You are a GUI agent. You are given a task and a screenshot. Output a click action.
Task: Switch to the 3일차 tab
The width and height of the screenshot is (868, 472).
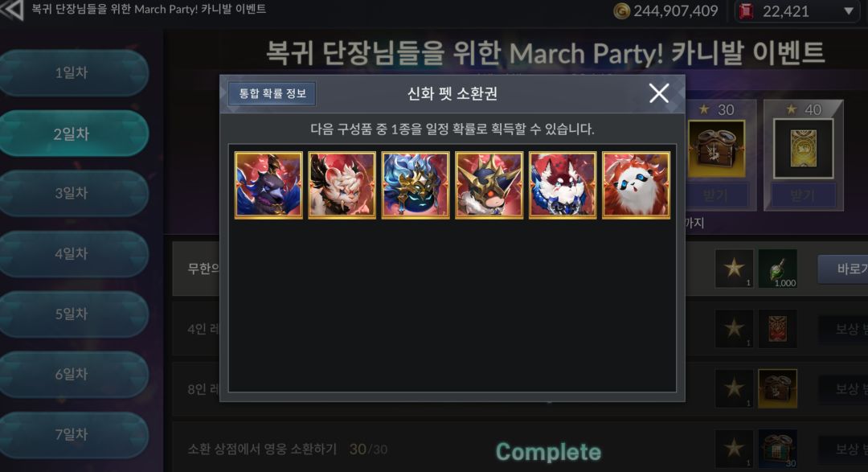(x=73, y=193)
